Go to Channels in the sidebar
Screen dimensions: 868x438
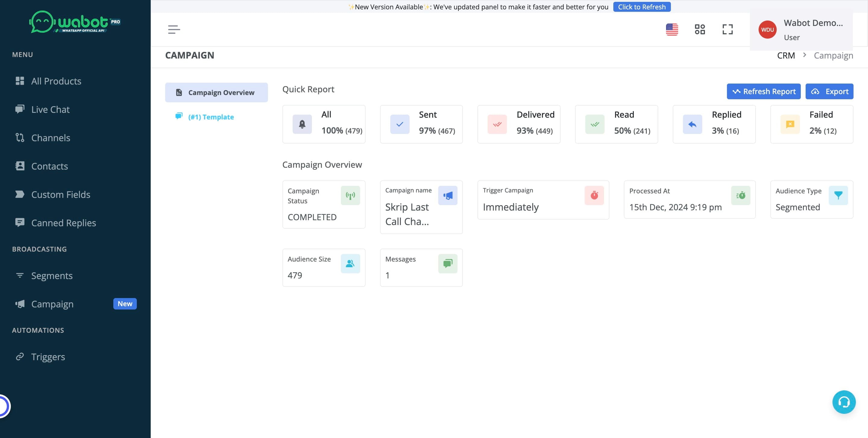(x=51, y=138)
